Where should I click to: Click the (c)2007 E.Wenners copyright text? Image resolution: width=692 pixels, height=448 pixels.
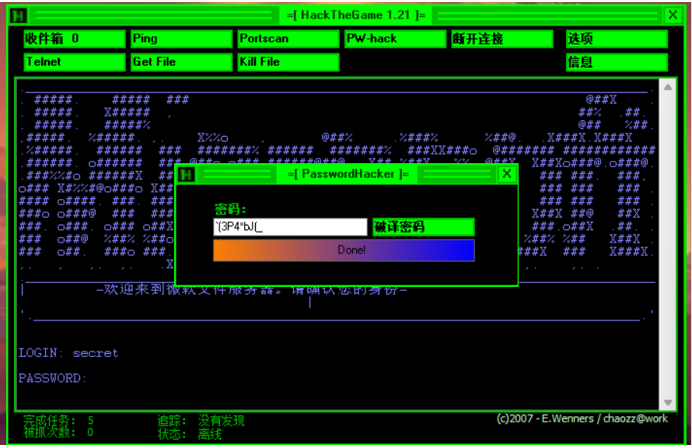(x=582, y=418)
